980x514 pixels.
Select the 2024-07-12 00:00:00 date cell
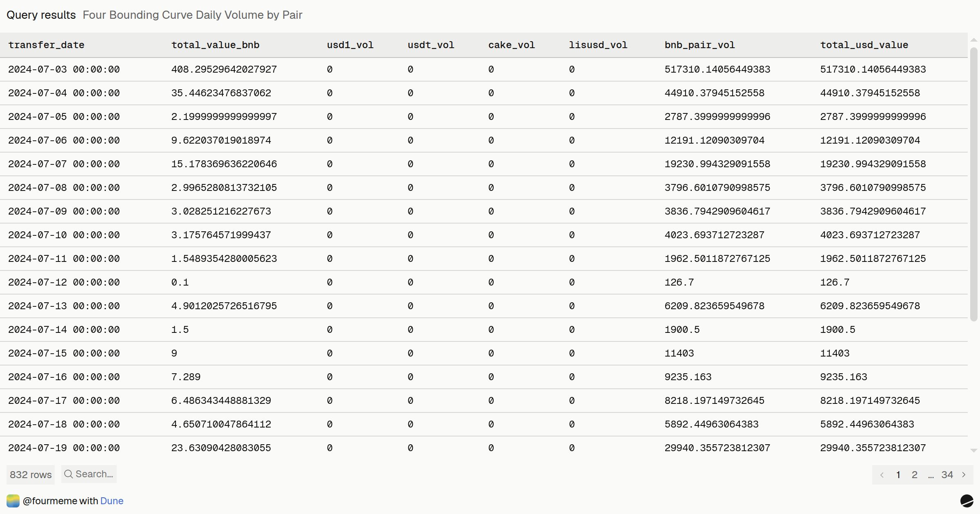(64, 282)
